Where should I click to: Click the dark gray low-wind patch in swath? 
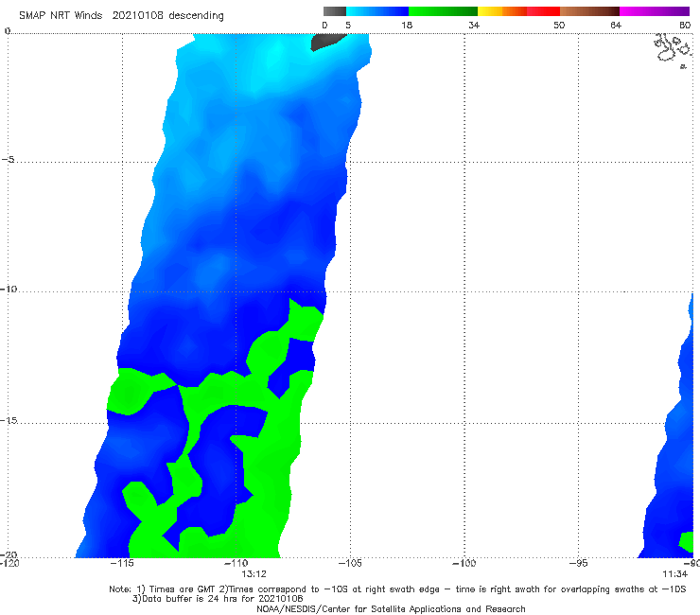[x=327, y=42]
